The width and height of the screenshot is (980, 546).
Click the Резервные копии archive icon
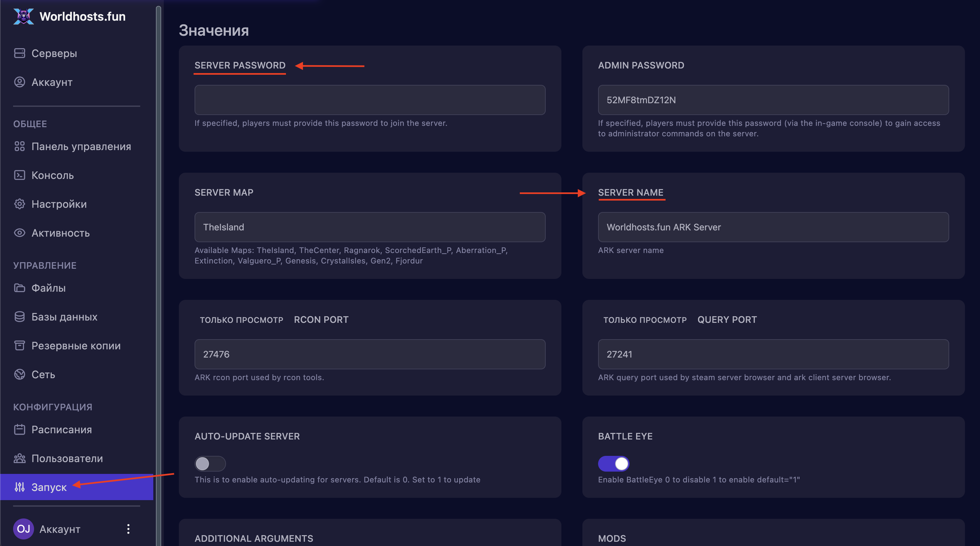click(x=19, y=345)
